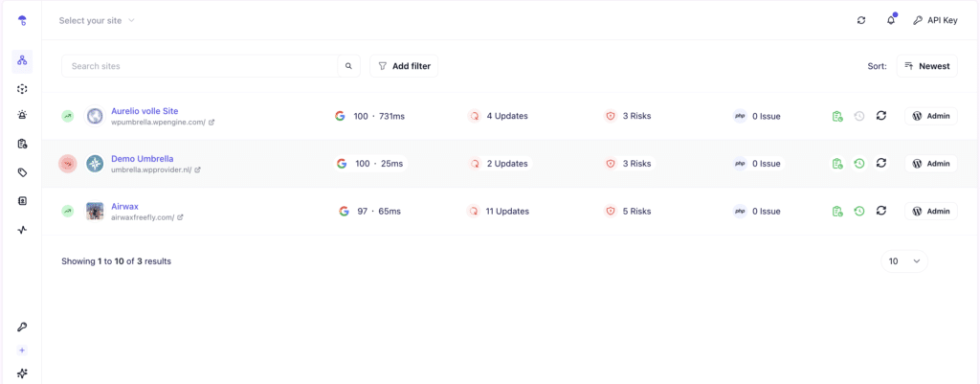The image size is (980, 384).
Task: Open backup restore icon for Airwax row
Action: click(859, 212)
